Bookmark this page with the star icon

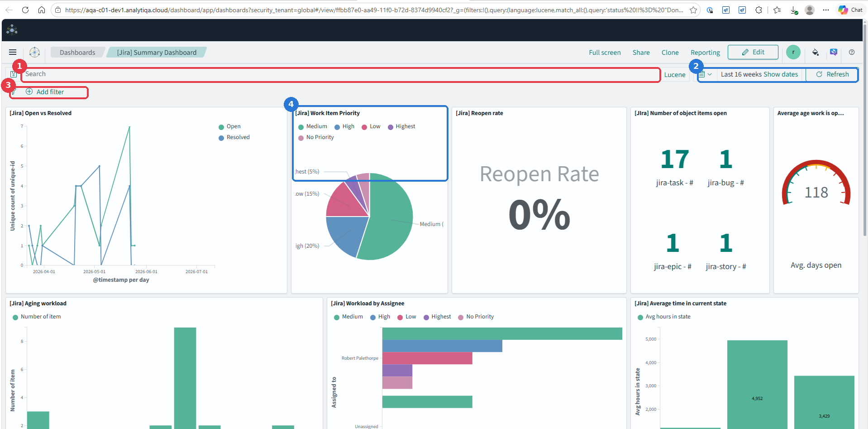(x=693, y=10)
